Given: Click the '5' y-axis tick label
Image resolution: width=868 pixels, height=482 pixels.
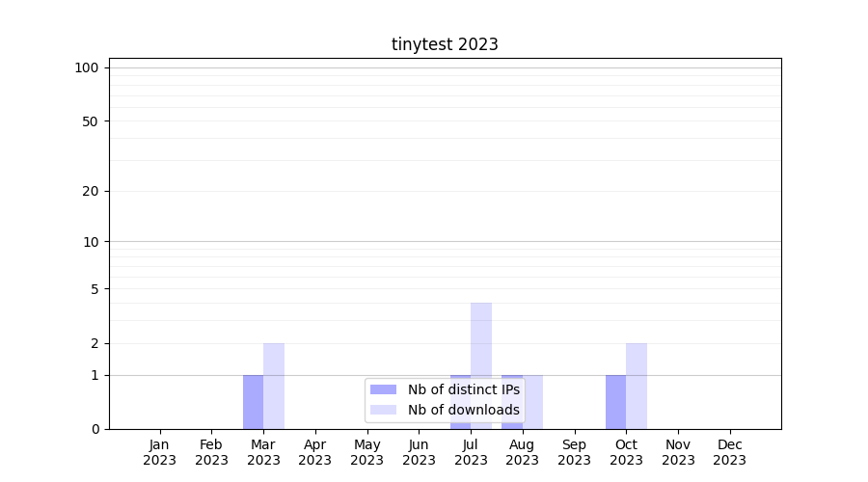Looking at the screenshot, I should (x=95, y=288).
